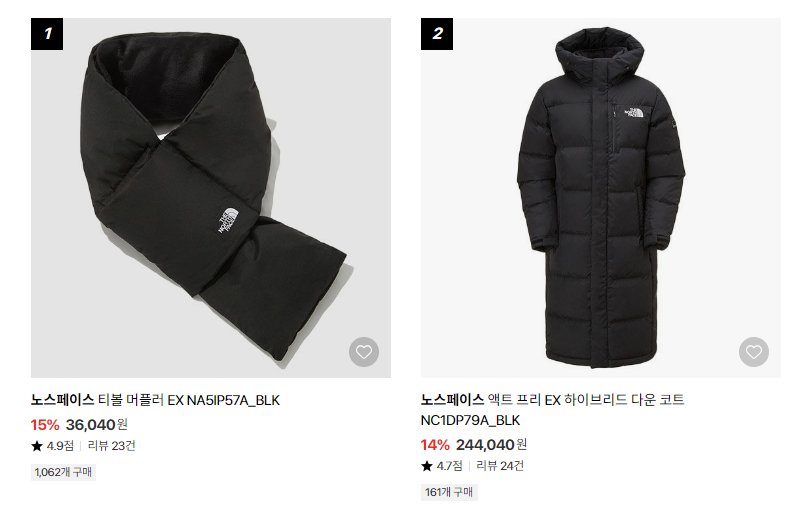The height and width of the screenshot is (508, 796).
Task: View the 리뷰 23건 reviews
Action: (x=112, y=446)
